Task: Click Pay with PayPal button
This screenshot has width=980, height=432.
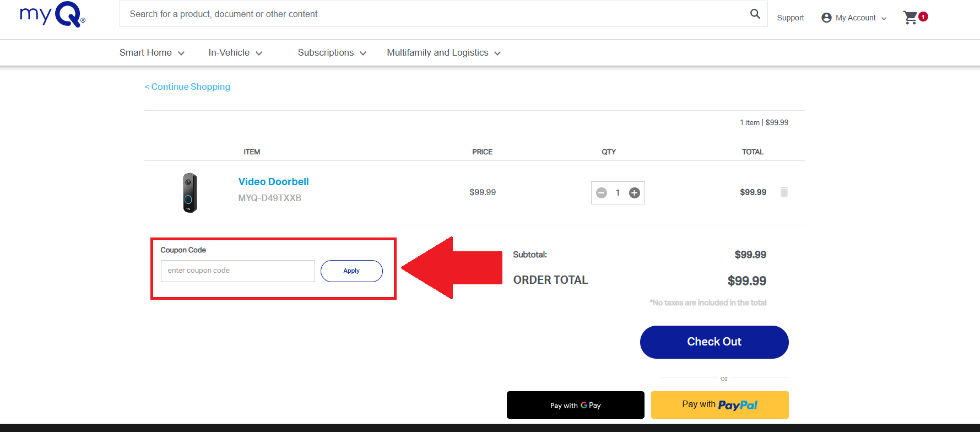Action: click(719, 404)
